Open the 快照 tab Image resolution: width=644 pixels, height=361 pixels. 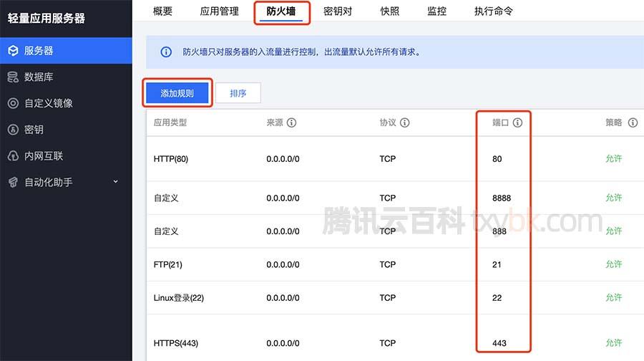[x=390, y=11]
